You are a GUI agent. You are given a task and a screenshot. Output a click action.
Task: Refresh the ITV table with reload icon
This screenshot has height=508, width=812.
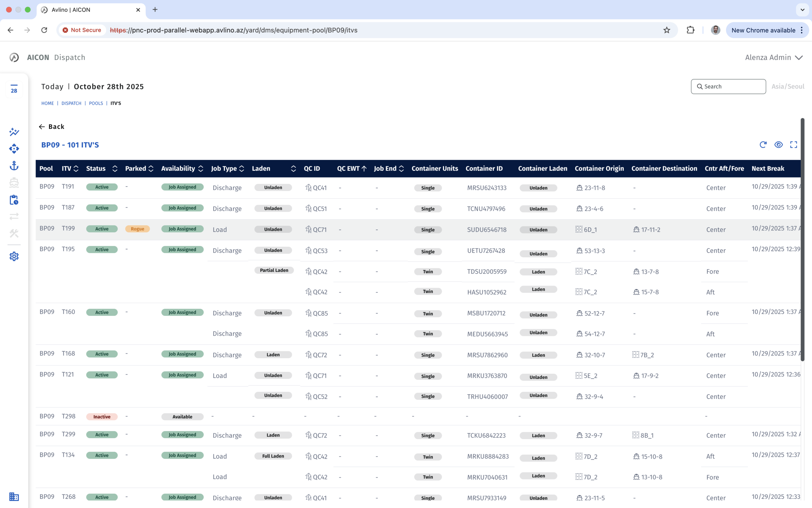click(x=763, y=145)
